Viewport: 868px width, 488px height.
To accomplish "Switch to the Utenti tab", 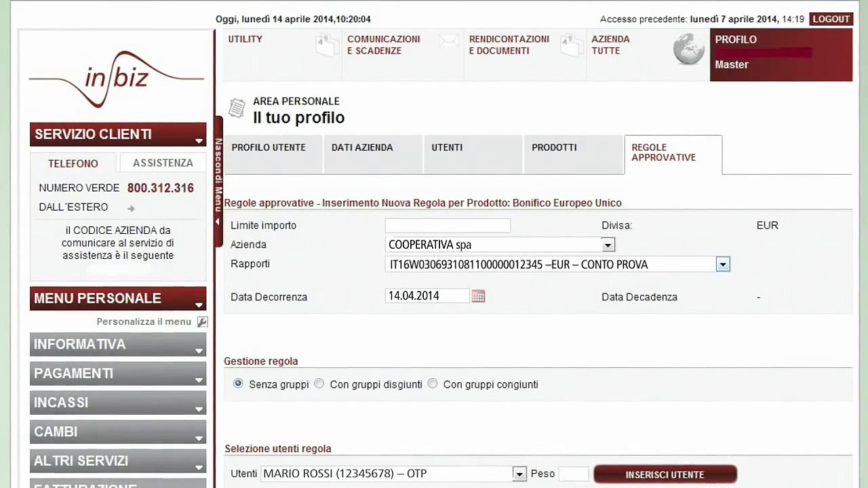I will pos(473,155).
